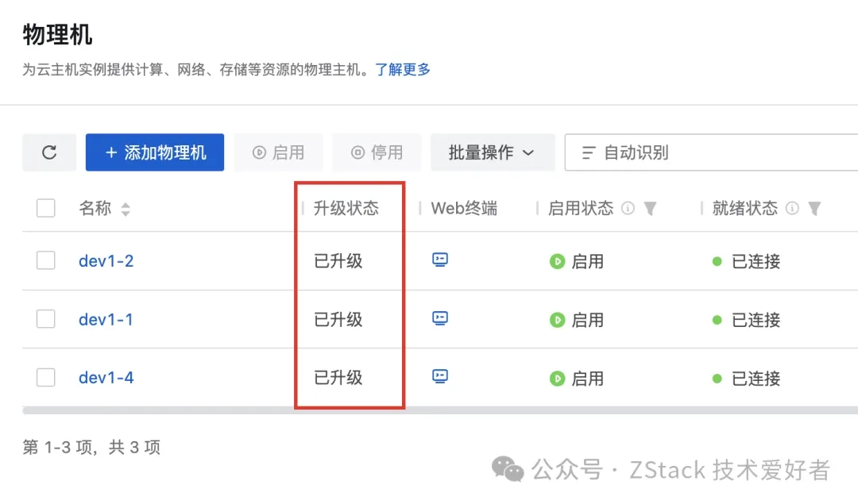The height and width of the screenshot is (504, 858).
Task: Click the refresh icon button
Action: click(49, 152)
